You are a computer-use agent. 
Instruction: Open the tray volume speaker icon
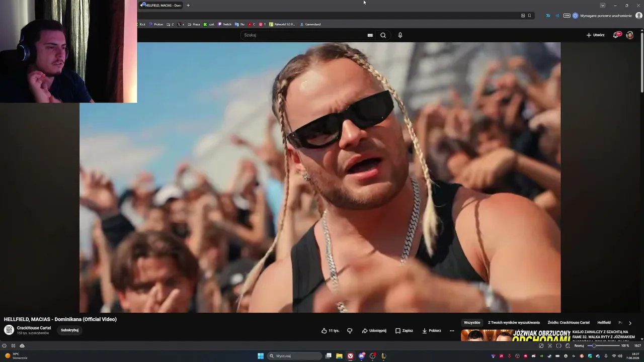(621, 356)
